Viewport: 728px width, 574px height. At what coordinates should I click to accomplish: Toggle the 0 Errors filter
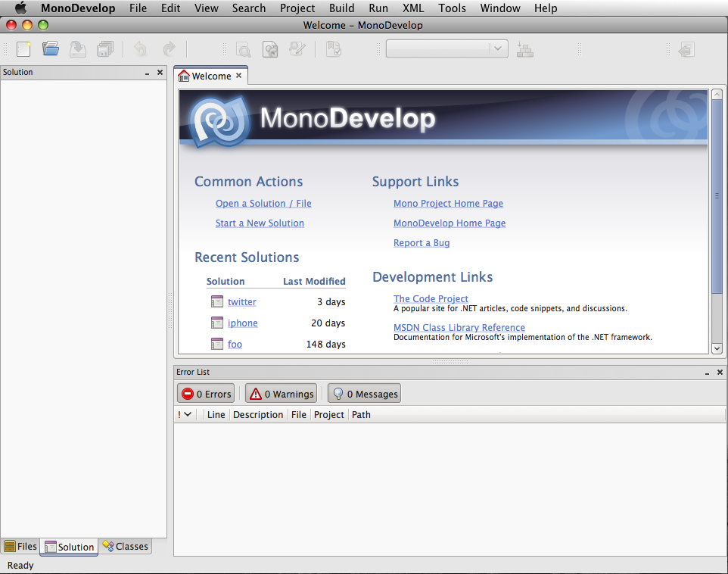206,394
